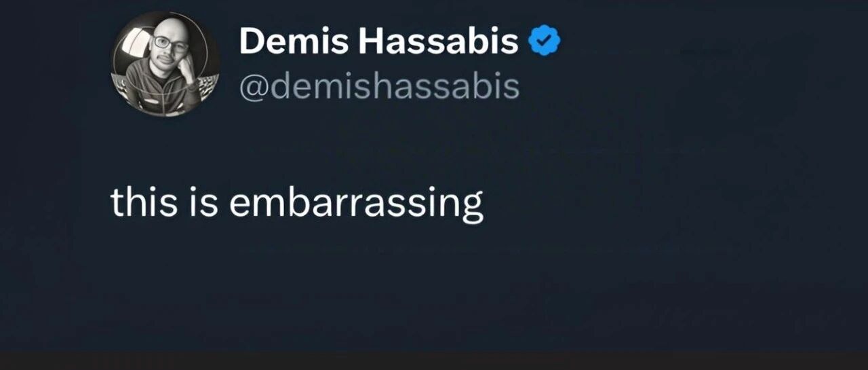This screenshot has width=868, height=370.
Task: Click the white tick inside the verified badge
Action: click(x=543, y=43)
